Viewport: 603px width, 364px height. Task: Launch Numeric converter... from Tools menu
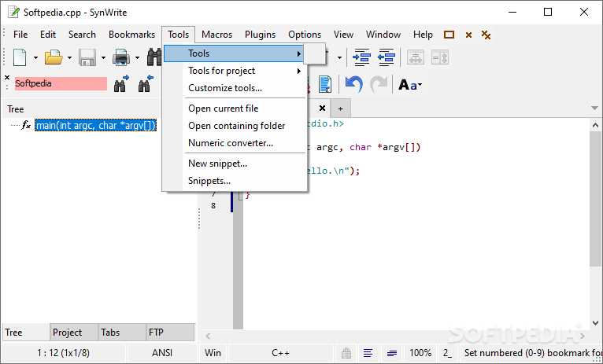tap(235, 143)
